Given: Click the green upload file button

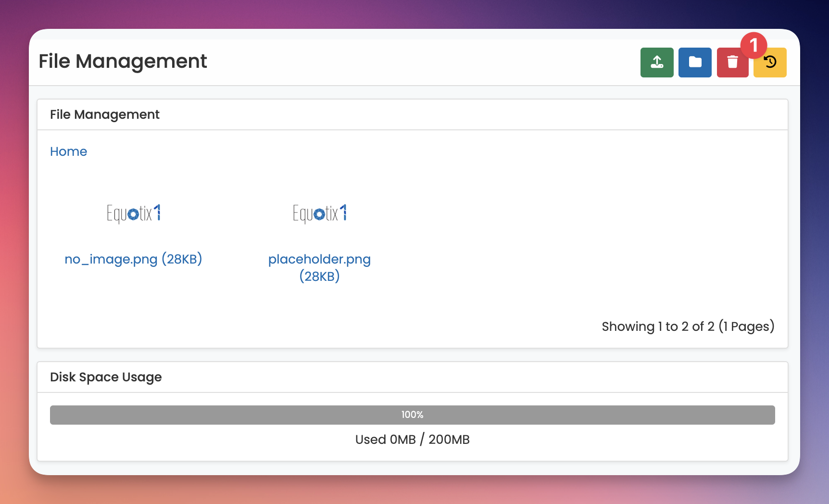Looking at the screenshot, I should [656, 63].
